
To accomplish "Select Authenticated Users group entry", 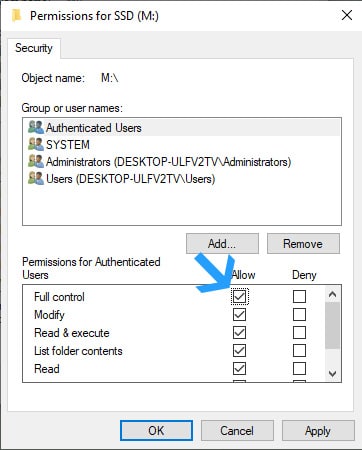I will click(182, 128).
